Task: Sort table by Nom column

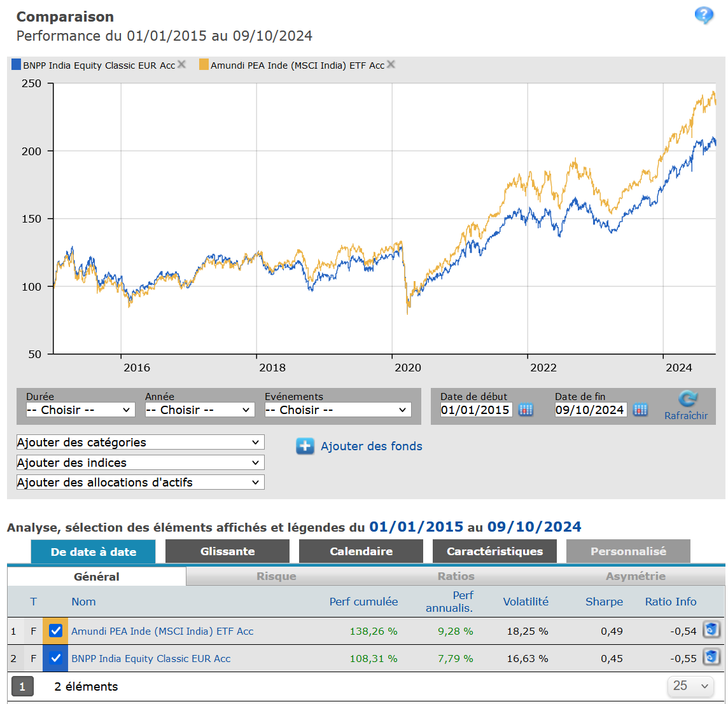Action: (83, 602)
